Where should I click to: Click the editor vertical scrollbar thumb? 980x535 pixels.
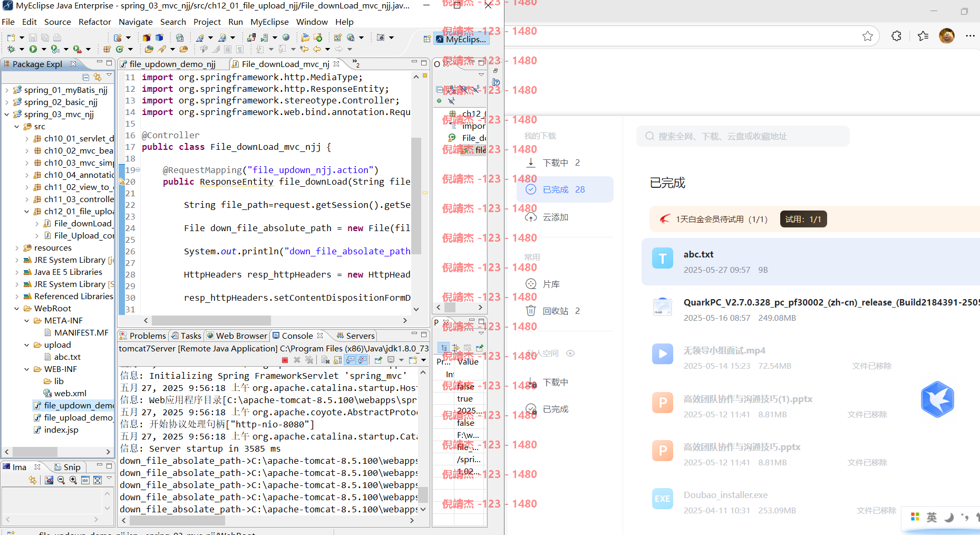(x=416, y=196)
